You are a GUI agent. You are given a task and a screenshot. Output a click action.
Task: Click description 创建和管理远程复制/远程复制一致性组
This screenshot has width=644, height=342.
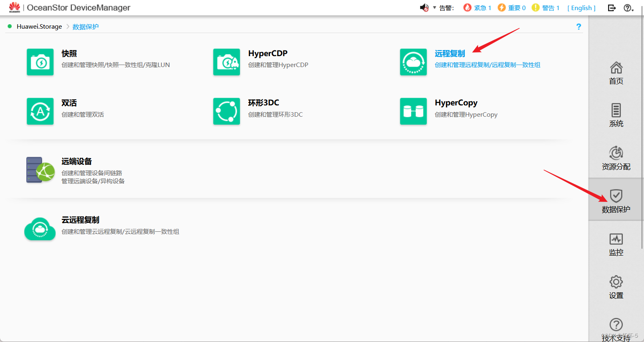487,65
